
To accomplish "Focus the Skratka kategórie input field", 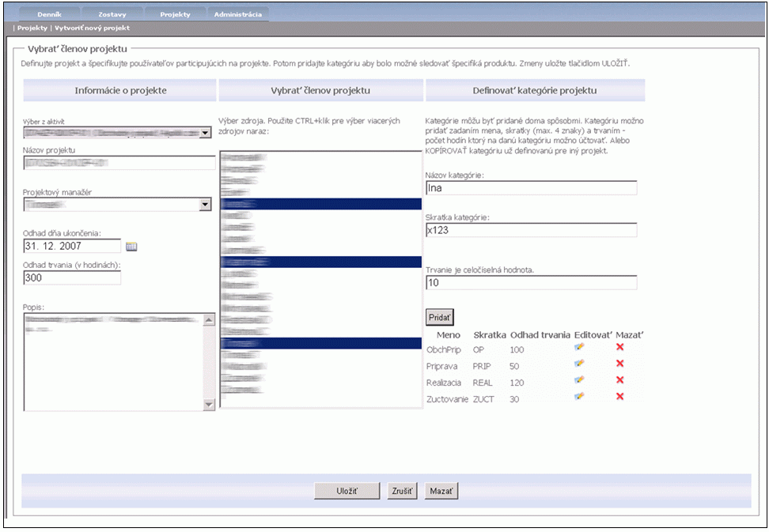I will coord(531,230).
